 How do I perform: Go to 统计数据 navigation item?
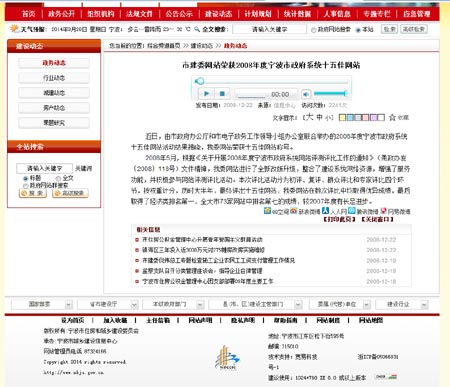click(x=297, y=14)
